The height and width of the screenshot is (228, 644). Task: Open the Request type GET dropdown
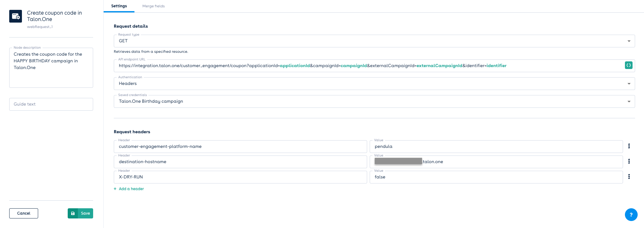tap(374, 41)
